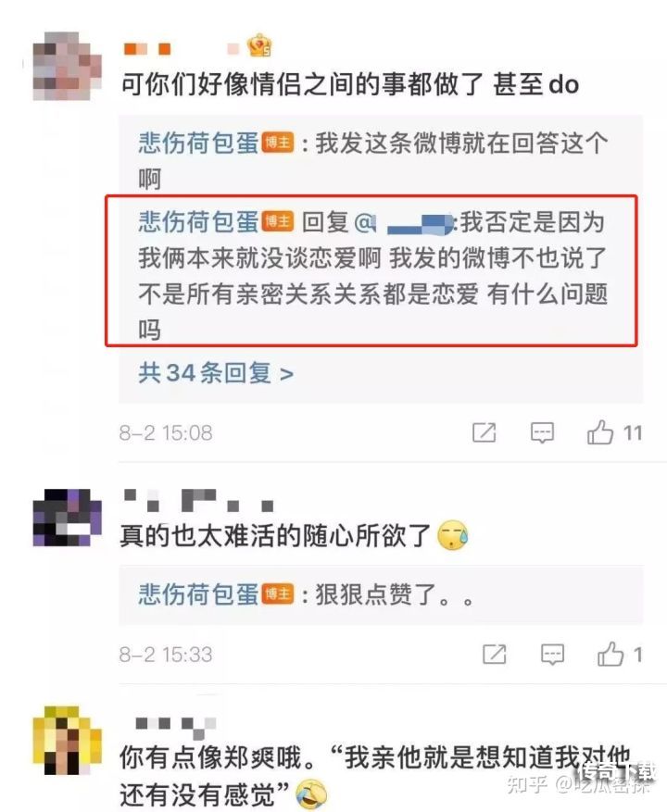Screen dimensions: 667x812
Task: Open 悲伤荷包蛋 profile from first reply
Action: tap(198, 143)
